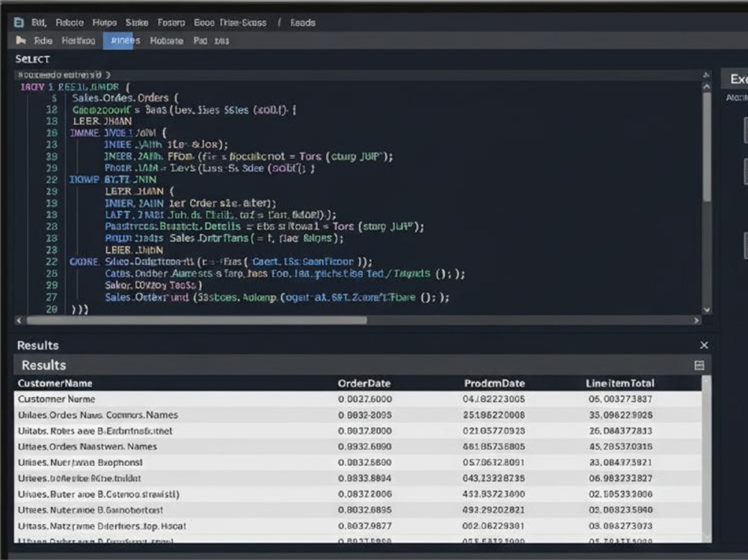The image size is (748, 560).
Task: Select 'Utass.Matzrwme Dderfuers.top.Hsoat' cell
Action: (x=102, y=526)
